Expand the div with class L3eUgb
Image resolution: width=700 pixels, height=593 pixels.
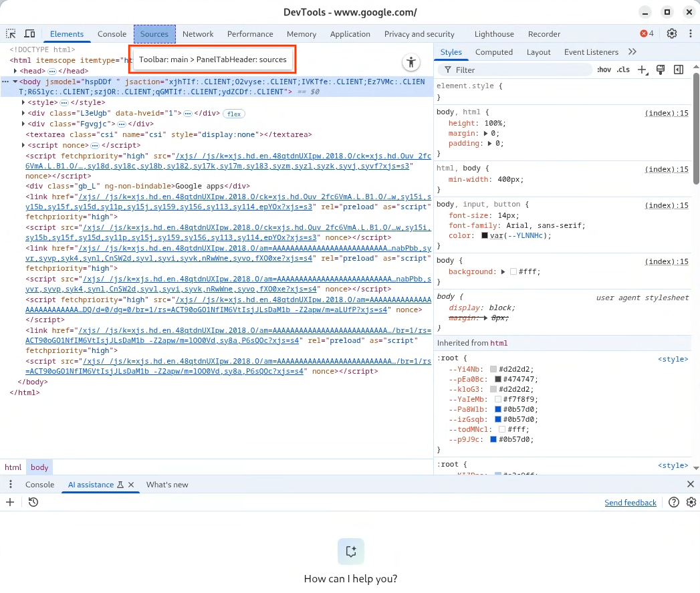click(x=24, y=114)
